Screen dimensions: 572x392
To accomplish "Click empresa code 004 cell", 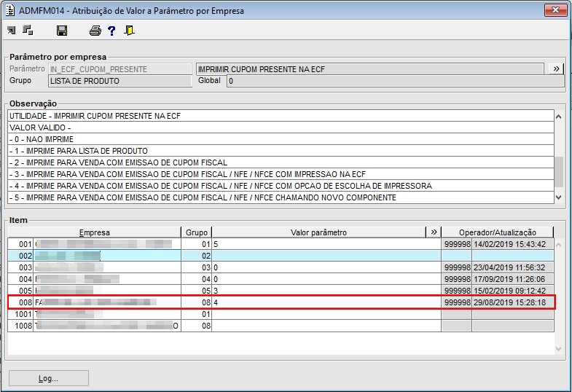I will click(21, 279).
